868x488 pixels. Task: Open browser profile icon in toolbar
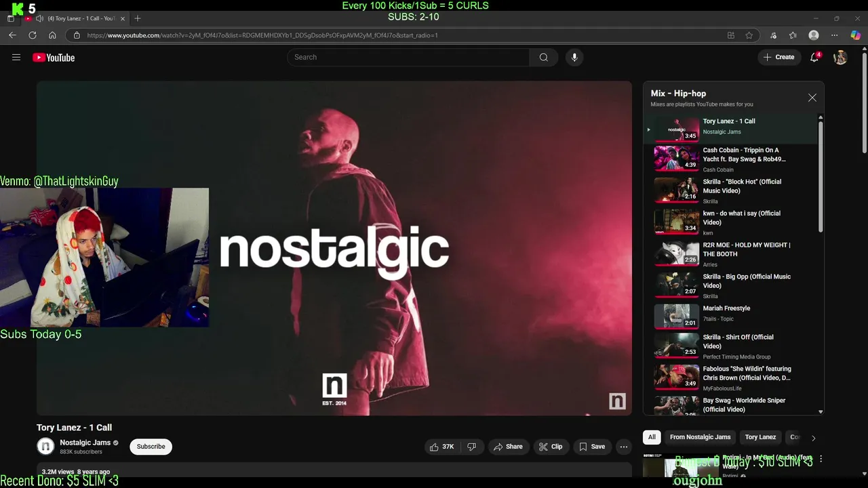click(x=814, y=35)
